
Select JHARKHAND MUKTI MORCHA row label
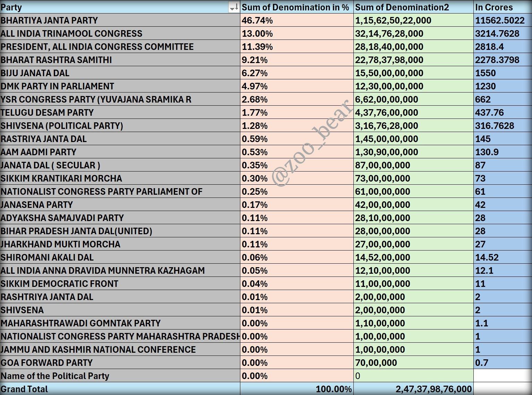120,244
